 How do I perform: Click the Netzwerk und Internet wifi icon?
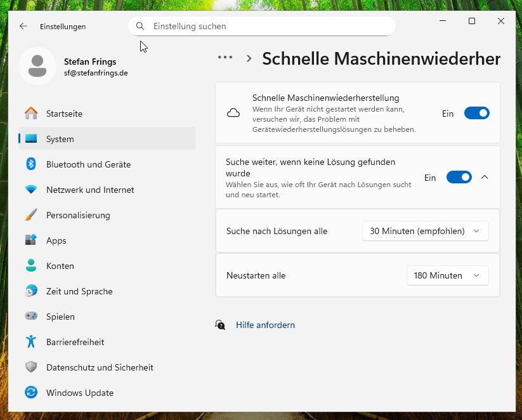click(x=31, y=190)
